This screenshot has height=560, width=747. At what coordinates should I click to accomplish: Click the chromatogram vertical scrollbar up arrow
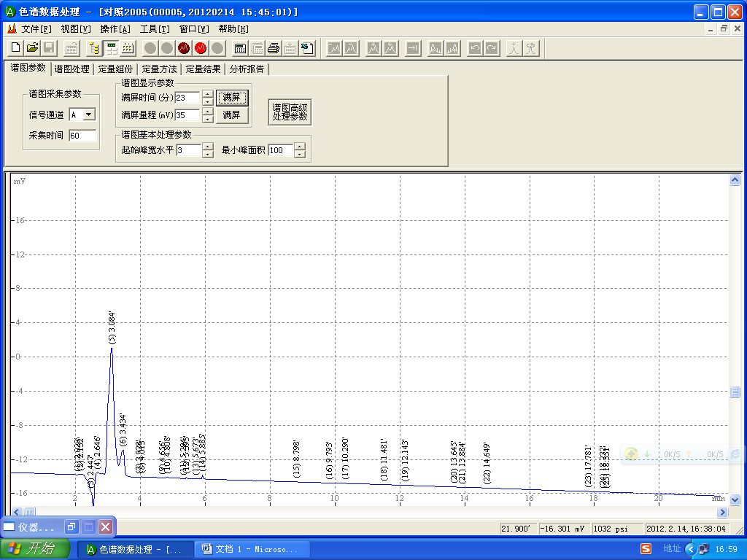(735, 179)
